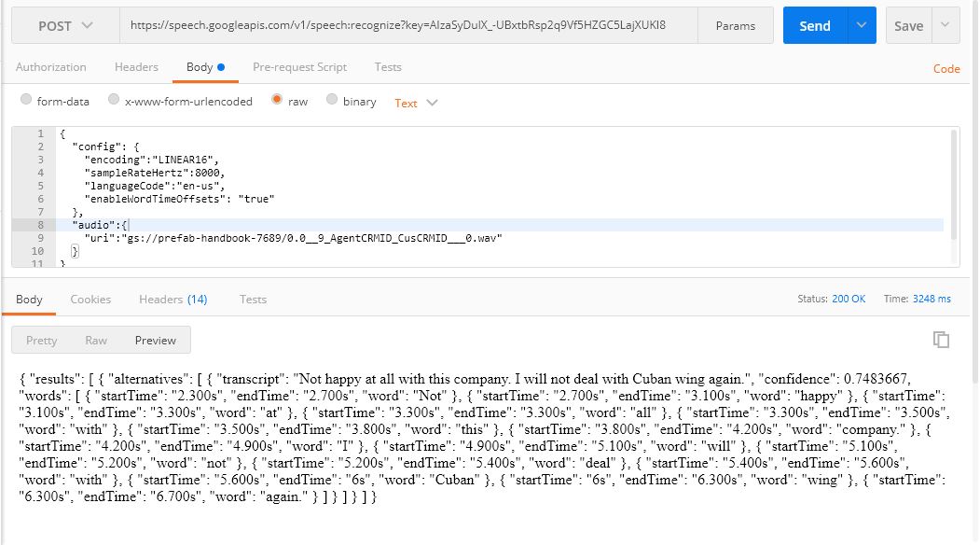Switch to the Authorization tab
Image resolution: width=980 pixels, height=545 pixels.
click(x=50, y=67)
